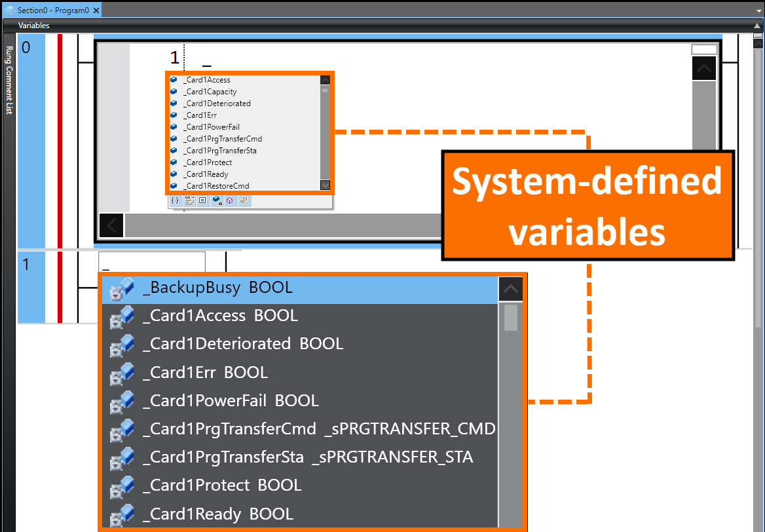Click the {} constants filter icon

[175, 200]
